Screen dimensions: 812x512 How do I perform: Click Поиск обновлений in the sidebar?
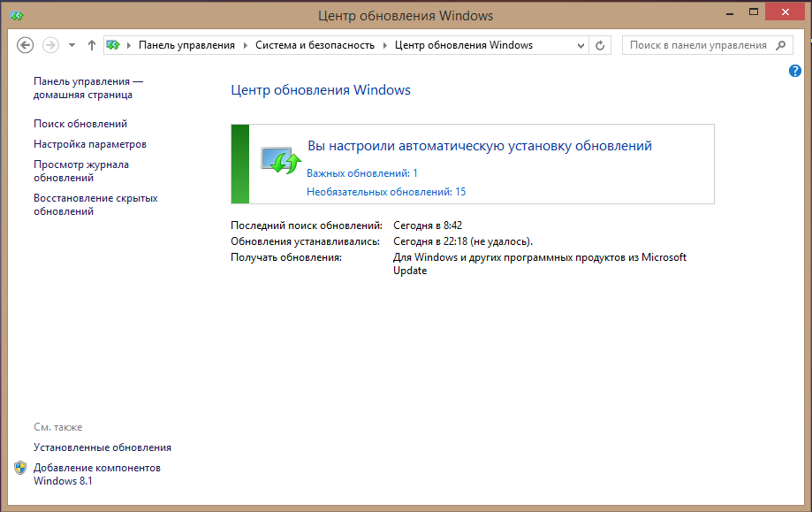pyautogui.click(x=80, y=124)
